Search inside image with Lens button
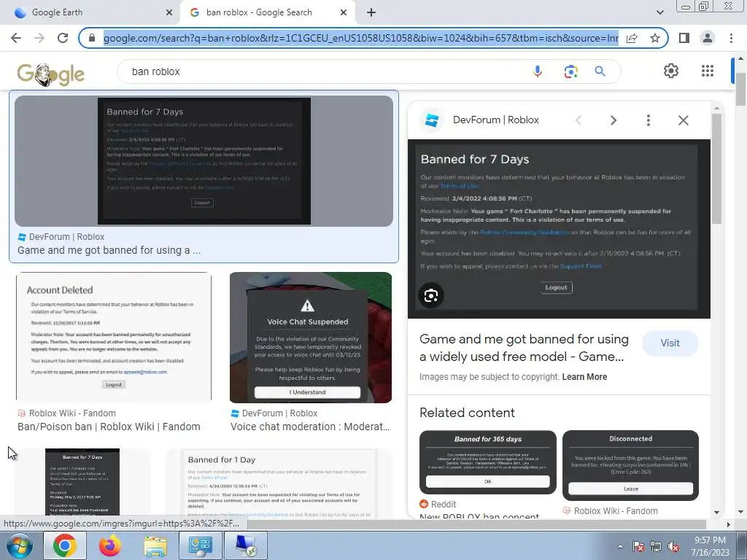Image resolution: width=747 pixels, height=560 pixels. click(x=431, y=296)
